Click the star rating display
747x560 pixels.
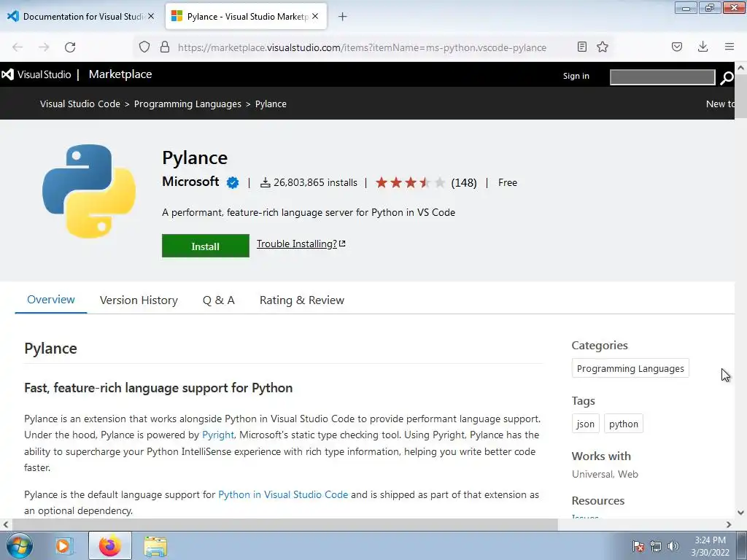click(411, 182)
